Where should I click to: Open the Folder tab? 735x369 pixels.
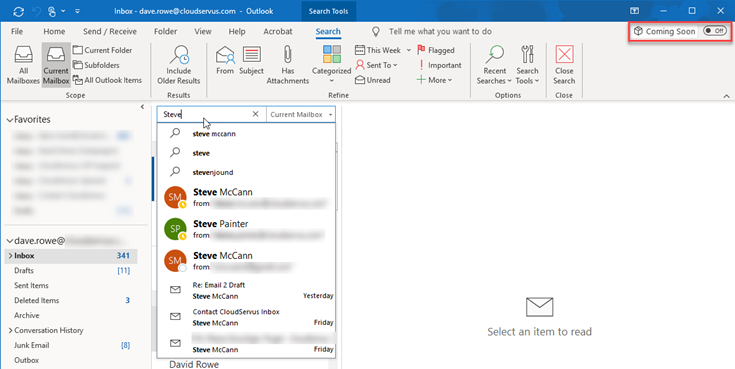(165, 31)
